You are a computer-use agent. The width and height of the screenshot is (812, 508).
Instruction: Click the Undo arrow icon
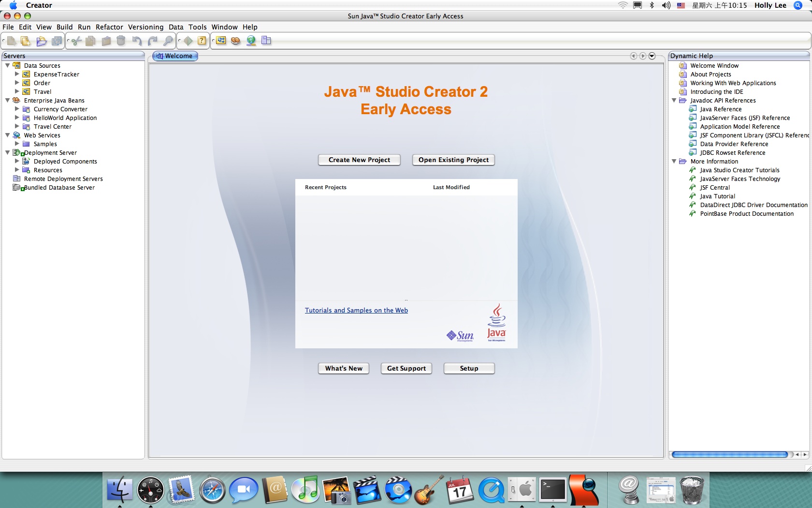[x=137, y=41]
